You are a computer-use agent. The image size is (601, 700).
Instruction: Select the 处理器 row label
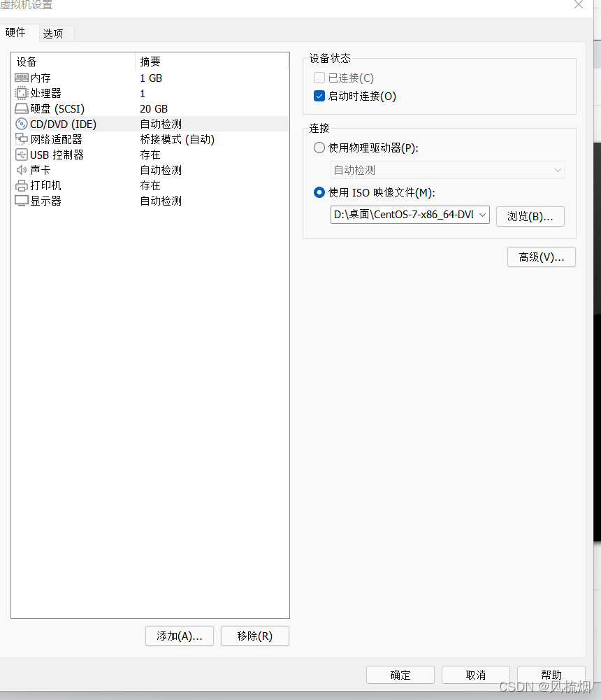(x=45, y=93)
